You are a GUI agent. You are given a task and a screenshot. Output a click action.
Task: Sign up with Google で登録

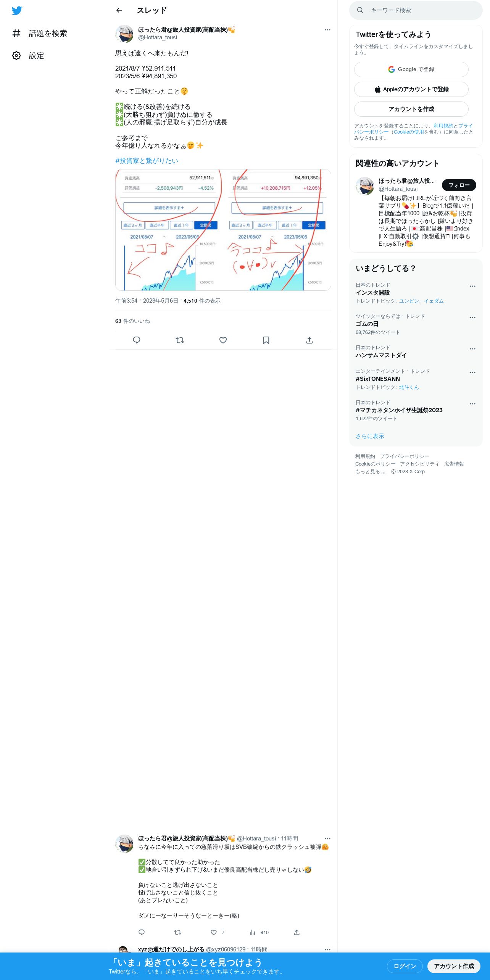point(411,69)
